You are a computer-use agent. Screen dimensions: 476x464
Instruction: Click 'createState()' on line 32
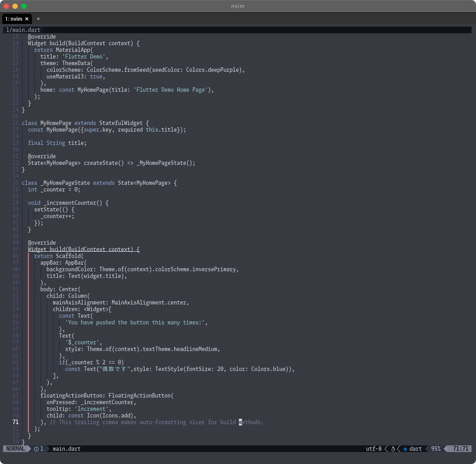click(104, 163)
